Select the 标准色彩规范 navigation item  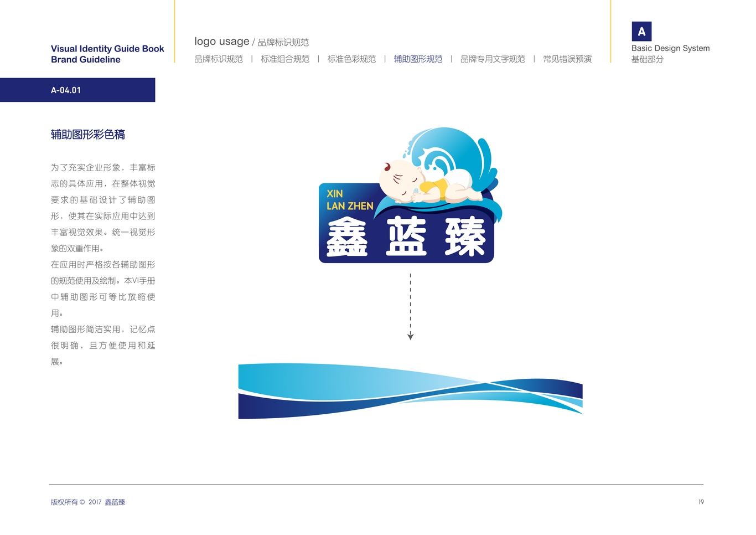(351, 59)
